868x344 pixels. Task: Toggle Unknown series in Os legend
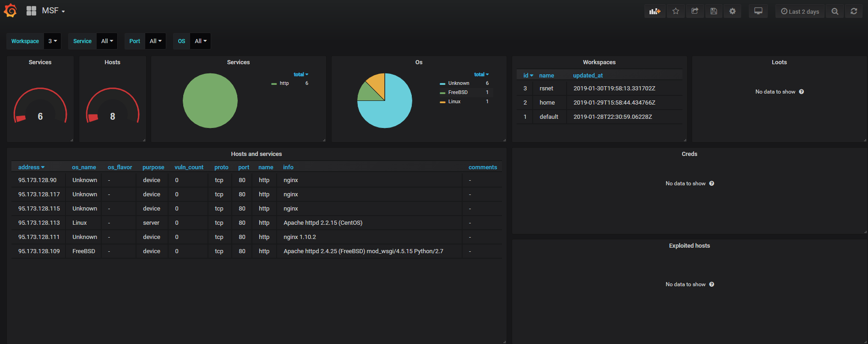(459, 83)
